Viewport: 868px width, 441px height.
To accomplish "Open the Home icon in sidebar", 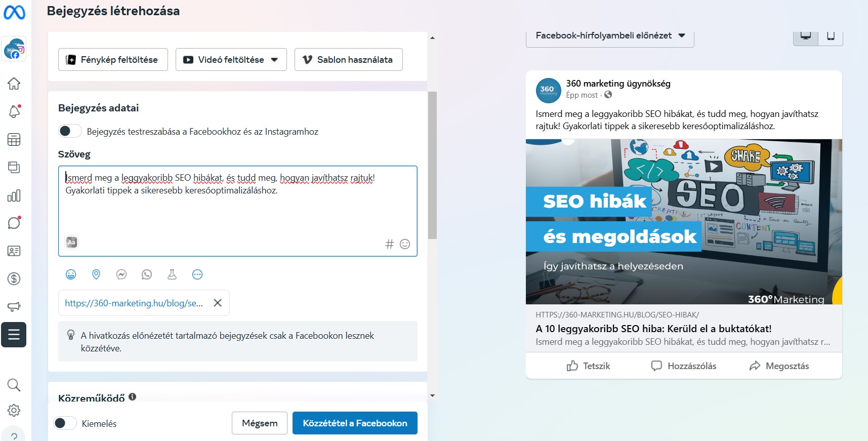I will 14,84.
